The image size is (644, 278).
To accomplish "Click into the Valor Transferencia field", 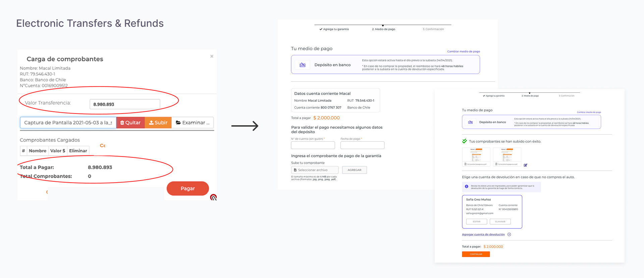I will click(x=124, y=104).
